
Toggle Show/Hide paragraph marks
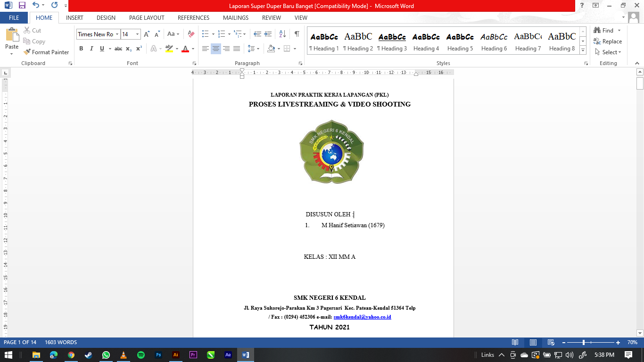297,34
